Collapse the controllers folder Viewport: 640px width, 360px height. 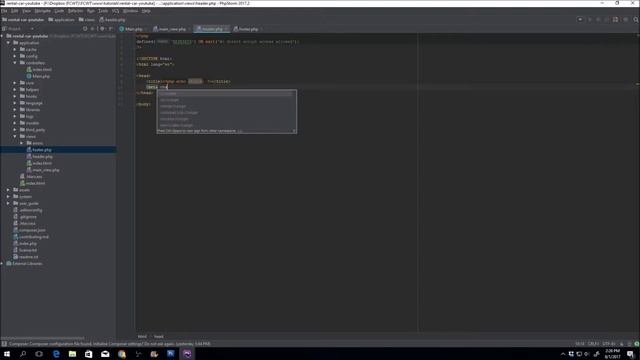point(15,63)
